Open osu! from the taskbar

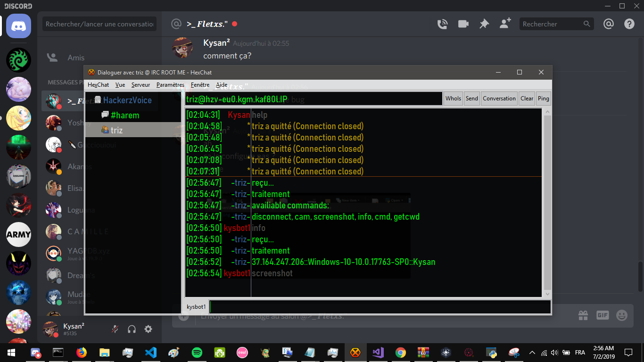pos(242,353)
